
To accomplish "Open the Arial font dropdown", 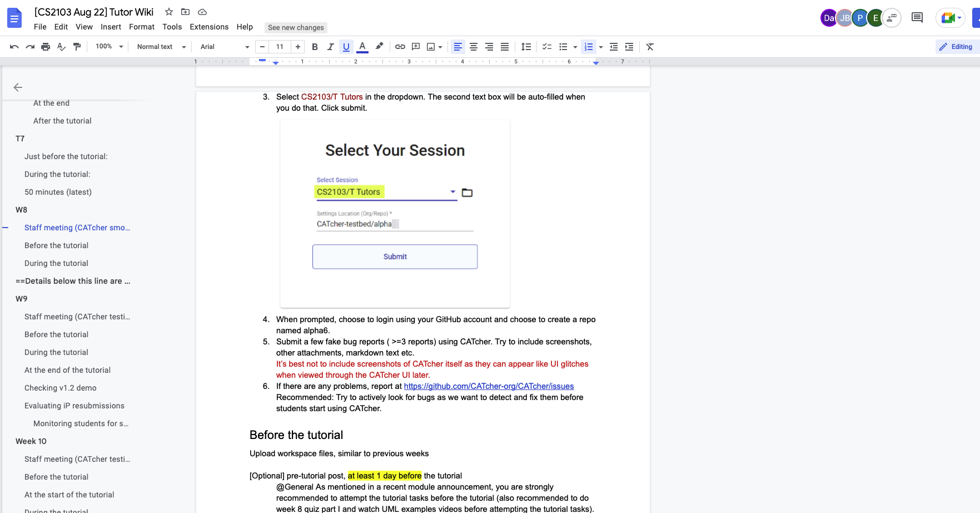I will coord(225,47).
